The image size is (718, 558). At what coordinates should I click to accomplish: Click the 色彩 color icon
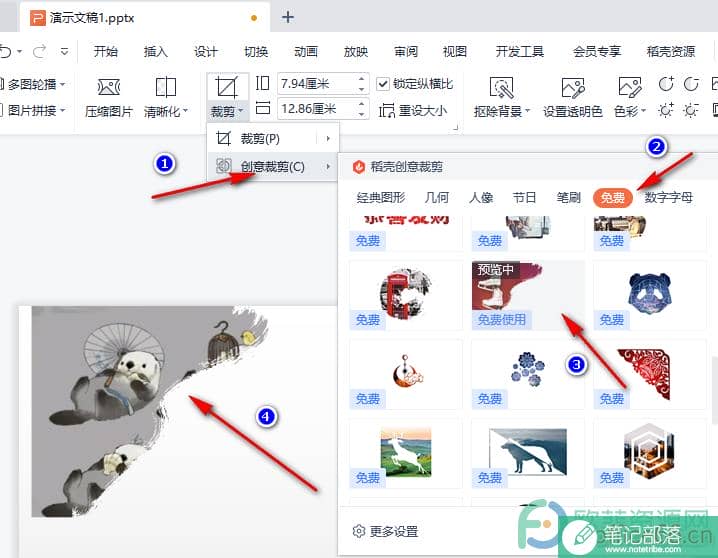pos(630,87)
